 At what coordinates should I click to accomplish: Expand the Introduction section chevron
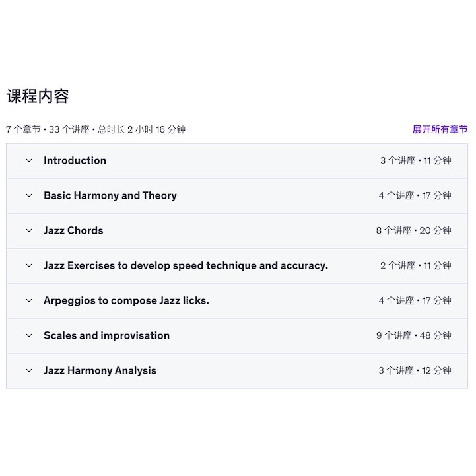[x=29, y=160]
